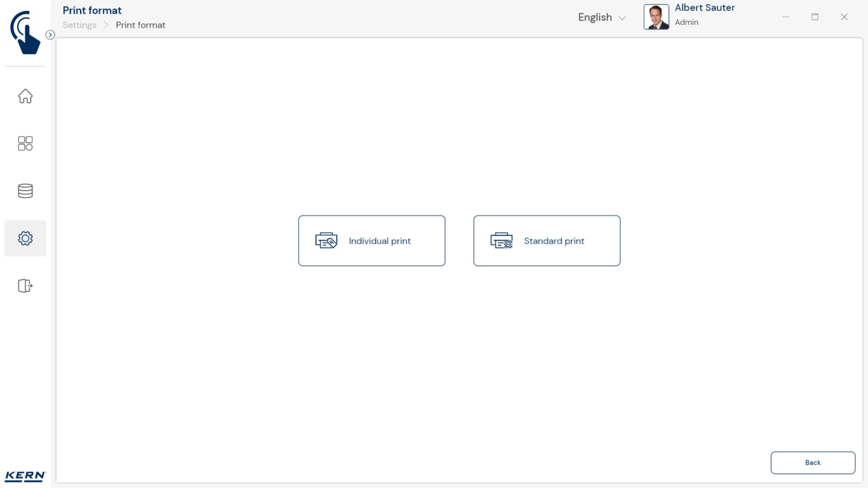868x488 pixels.
Task: Click the touch hand app logo
Action: tap(25, 32)
